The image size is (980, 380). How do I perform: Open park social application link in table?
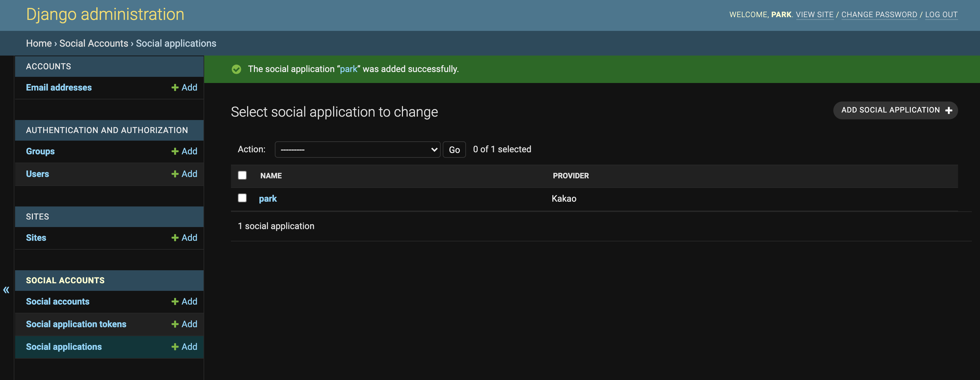point(268,199)
